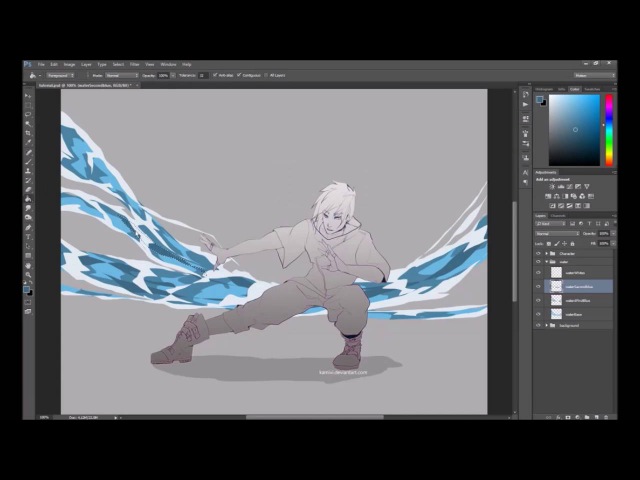Open the Mode dropdown in options bar
The width and height of the screenshot is (640, 480).
[122, 76]
